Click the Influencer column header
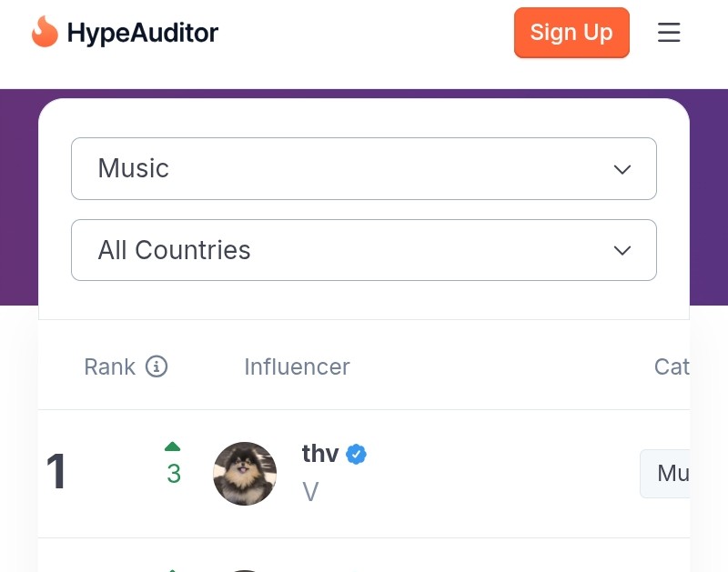Image resolution: width=728 pixels, height=572 pixels. pos(297,366)
